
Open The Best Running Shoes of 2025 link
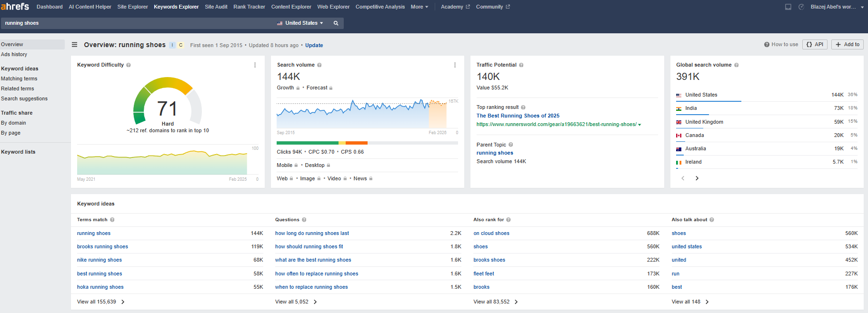coord(518,116)
